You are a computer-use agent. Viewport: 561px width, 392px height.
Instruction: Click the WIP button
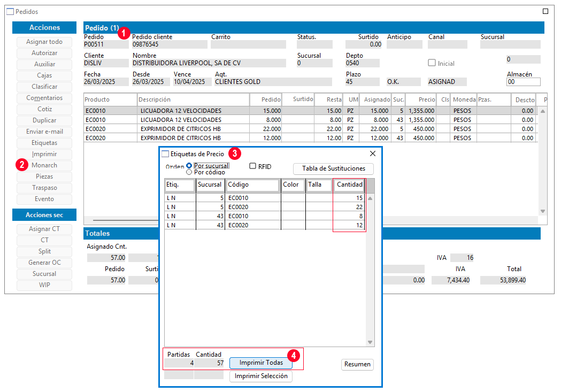44,285
